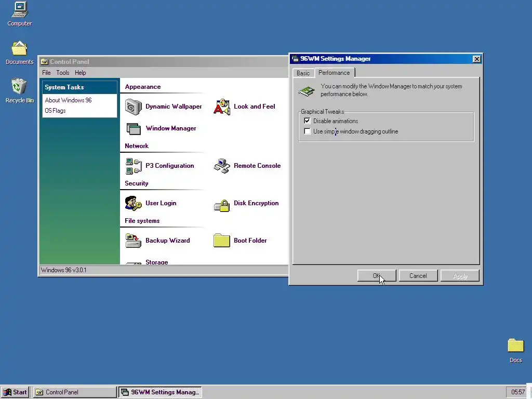Toggle the Disable animations checkbox
The image size is (532, 399).
click(307, 121)
